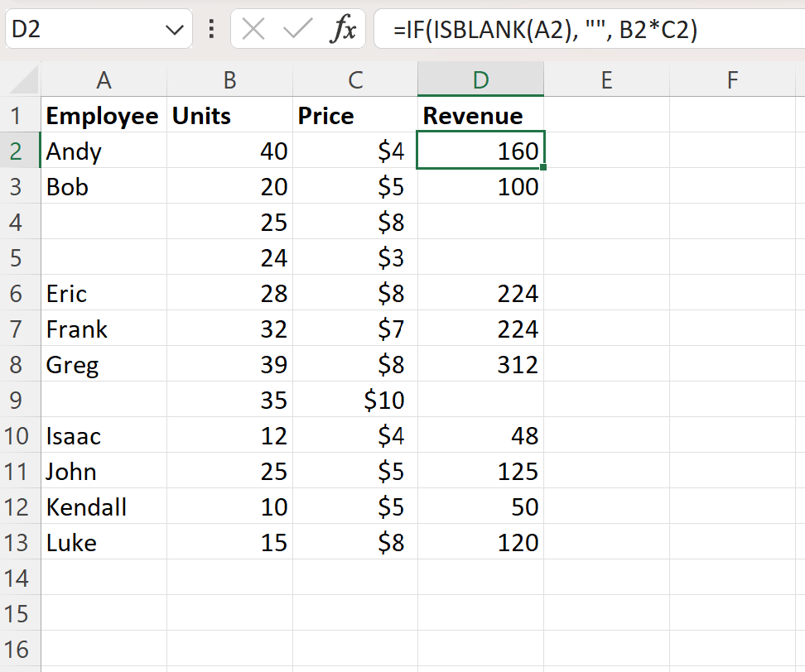The width and height of the screenshot is (805, 672).
Task: Select row header 1
Action: tap(20, 116)
